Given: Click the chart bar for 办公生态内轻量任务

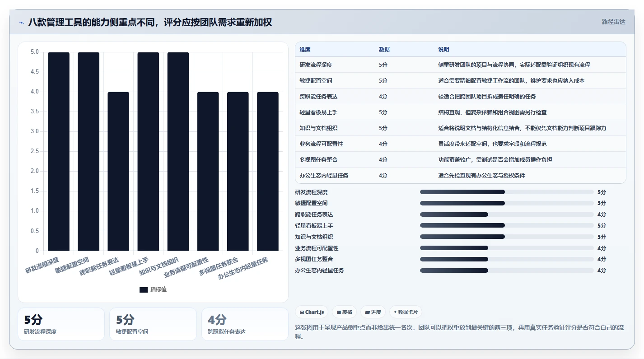Looking at the screenshot, I should point(268,171).
